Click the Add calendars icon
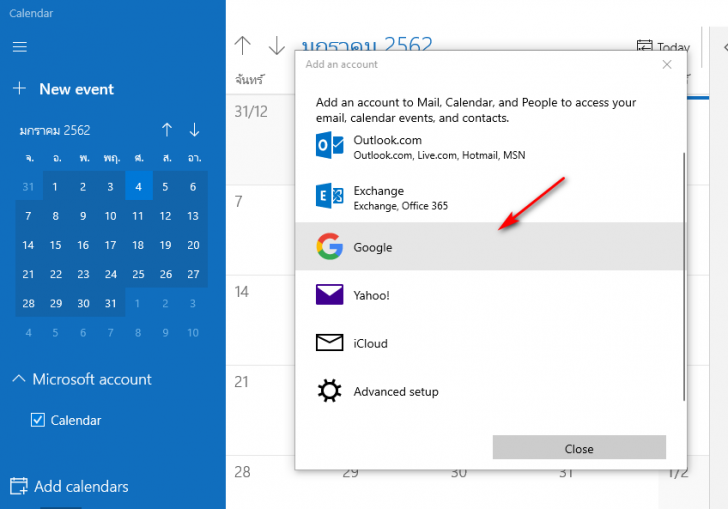 point(19,486)
